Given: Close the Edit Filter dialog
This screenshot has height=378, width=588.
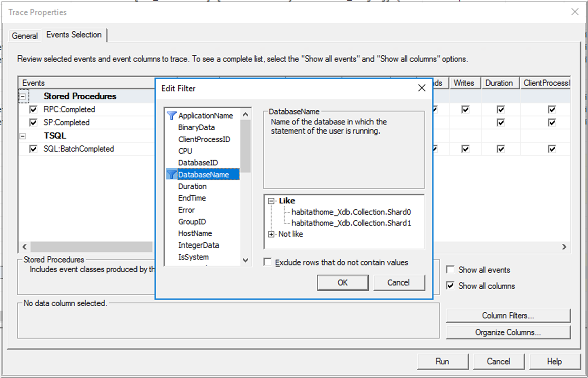Looking at the screenshot, I should coord(421,88).
